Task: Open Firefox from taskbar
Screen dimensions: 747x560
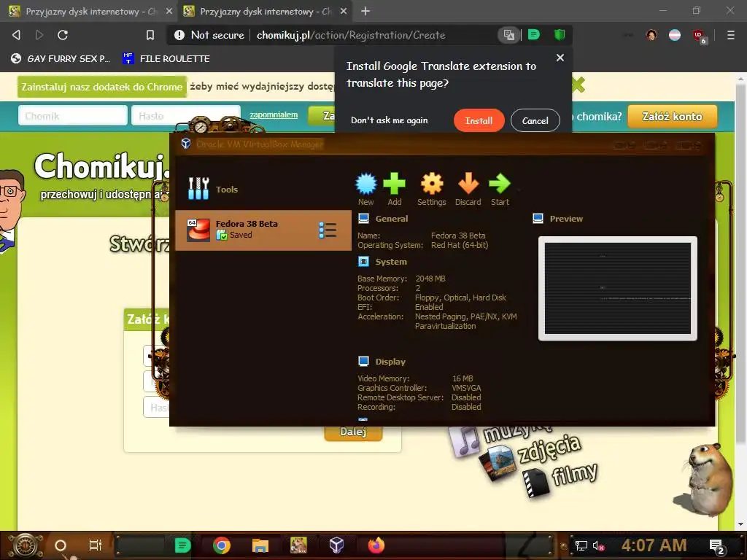Action: coord(376,545)
